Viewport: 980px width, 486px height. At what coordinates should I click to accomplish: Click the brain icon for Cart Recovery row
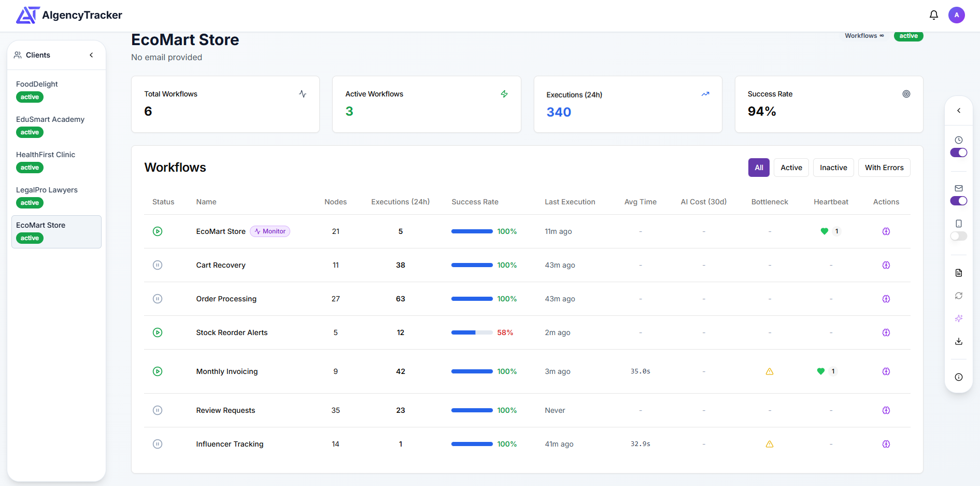(x=886, y=265)
